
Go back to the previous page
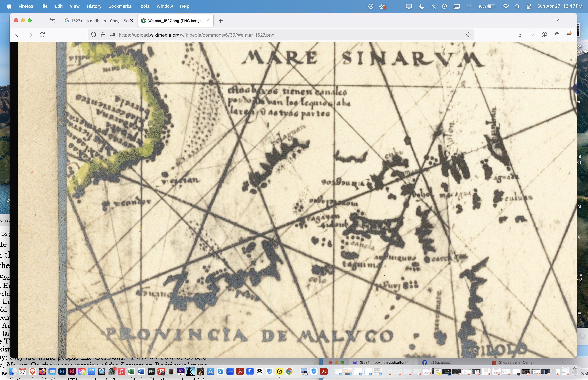[18, 35]
